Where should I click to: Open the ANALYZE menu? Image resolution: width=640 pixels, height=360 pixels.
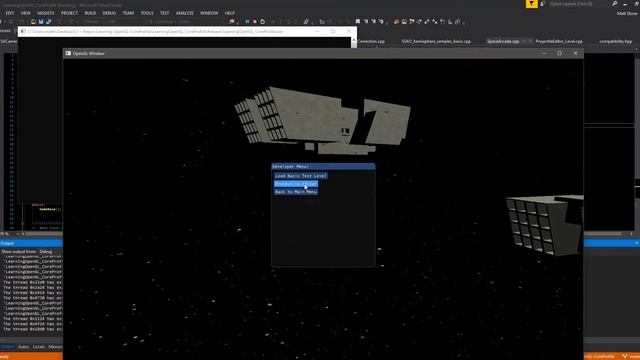pos(184,13)
